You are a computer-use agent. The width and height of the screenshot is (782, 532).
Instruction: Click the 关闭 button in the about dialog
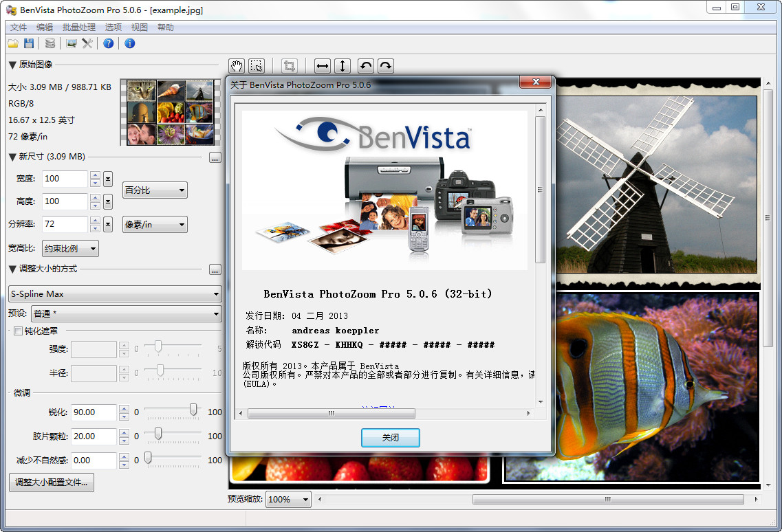click(x=390, y=438)
